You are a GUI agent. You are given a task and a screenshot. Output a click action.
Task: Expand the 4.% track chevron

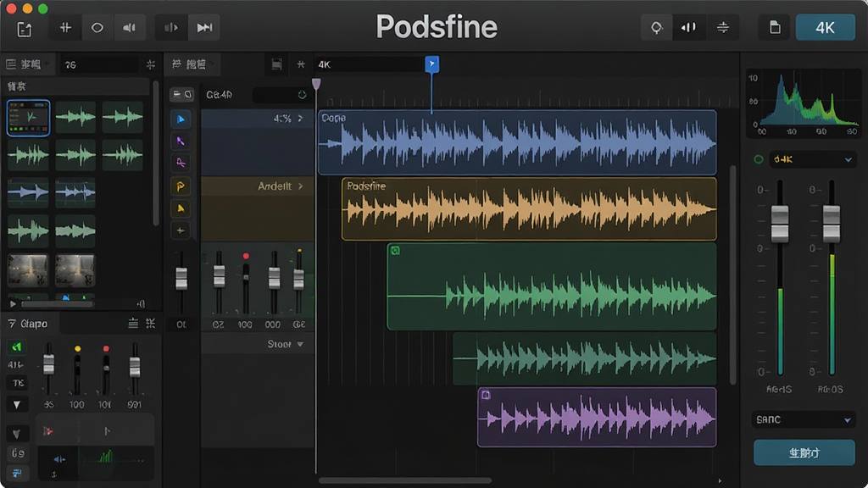[x=301, y=119]
